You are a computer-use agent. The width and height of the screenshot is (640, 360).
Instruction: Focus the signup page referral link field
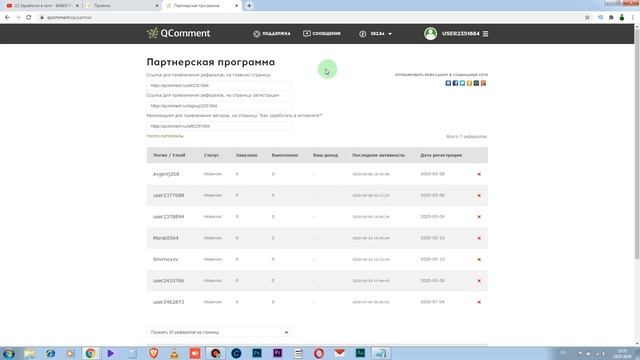click(219, 106)
